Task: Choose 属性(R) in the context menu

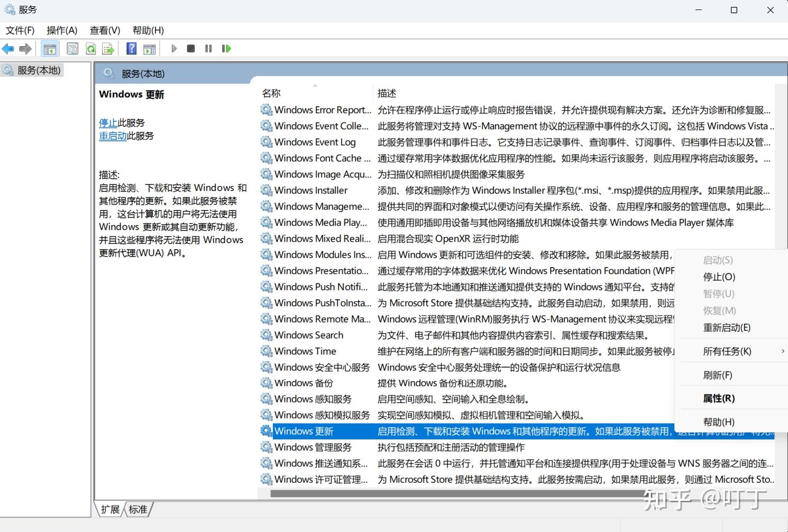Action: [x=719, y=399]
